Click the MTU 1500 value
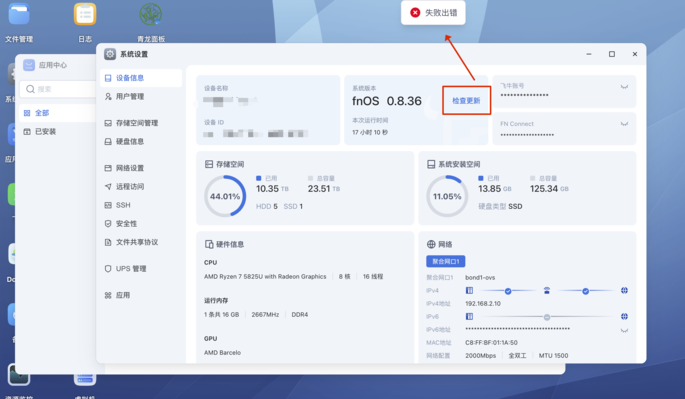 point(554,356)
